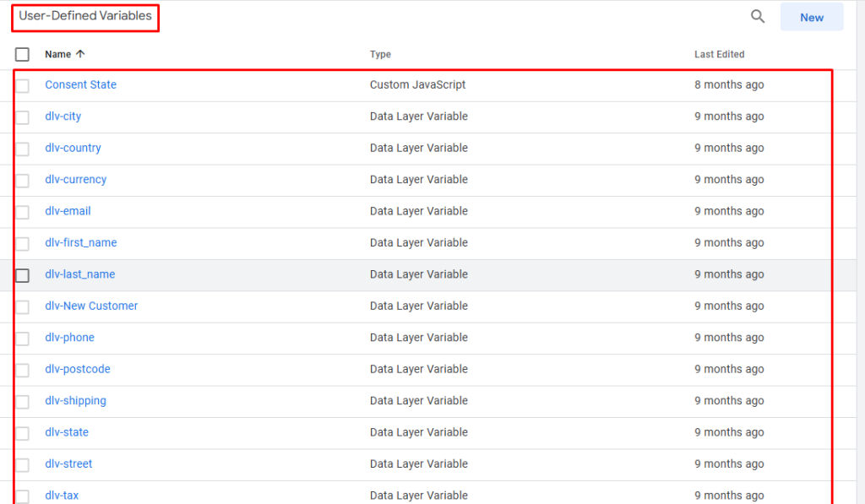Open the Consent State variable
865x504 pixels.
[x=80, y=84]
